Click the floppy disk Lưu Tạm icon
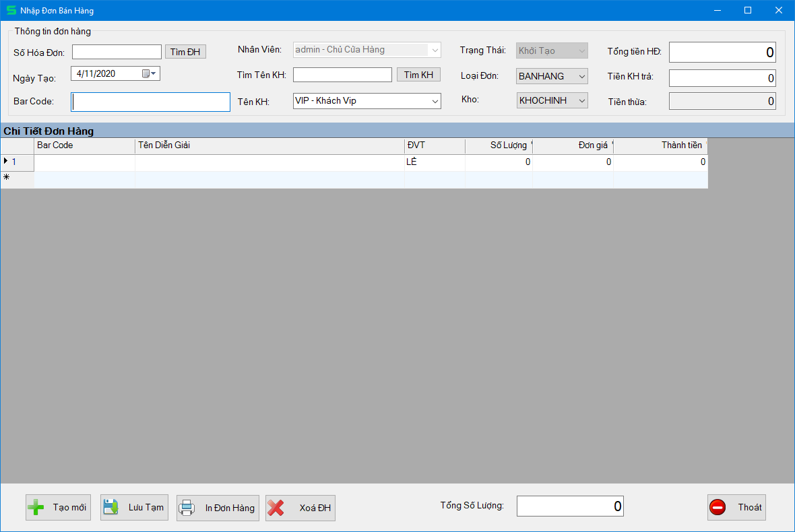The height and width of the screenshot is (532, 795). (111, 508)
